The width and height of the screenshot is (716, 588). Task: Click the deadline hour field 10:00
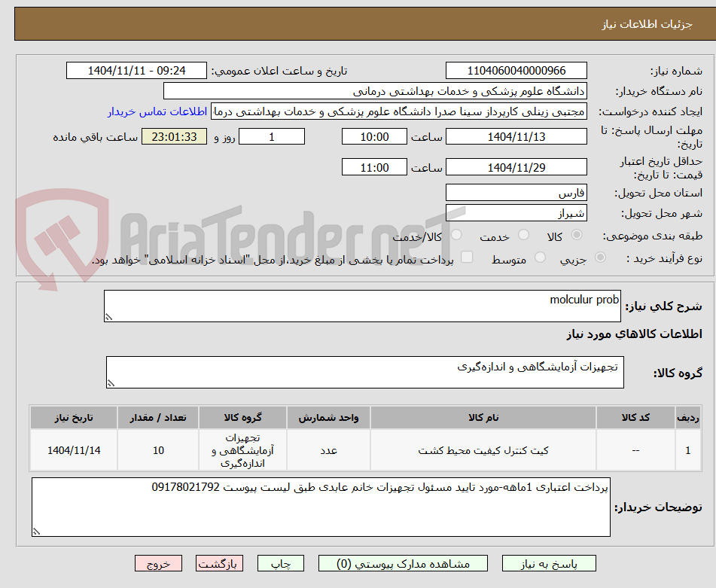tap(374, 136)
